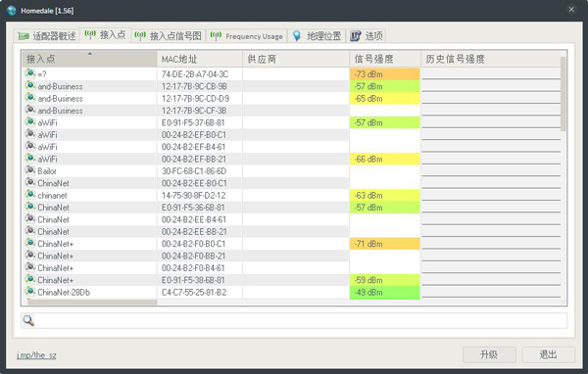Click icon of ChinaNet row with 00-24-B2-EE-BB-21
588x374 pixels.
click(x=30, y=230)
